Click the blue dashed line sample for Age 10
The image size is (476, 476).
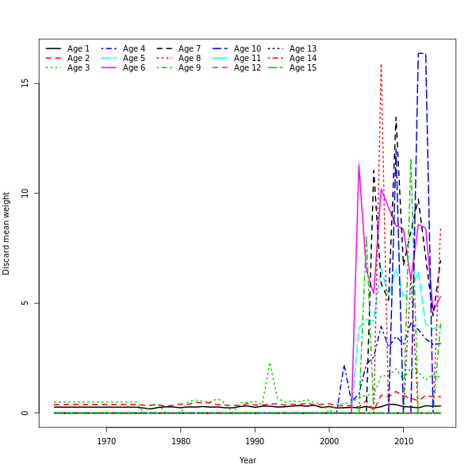point(221,49)
